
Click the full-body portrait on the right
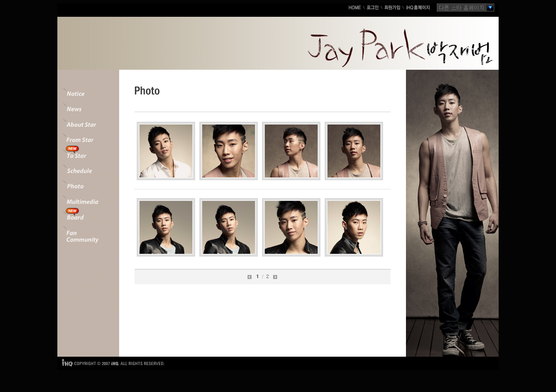pyautogui.click(x=452, y=213)
